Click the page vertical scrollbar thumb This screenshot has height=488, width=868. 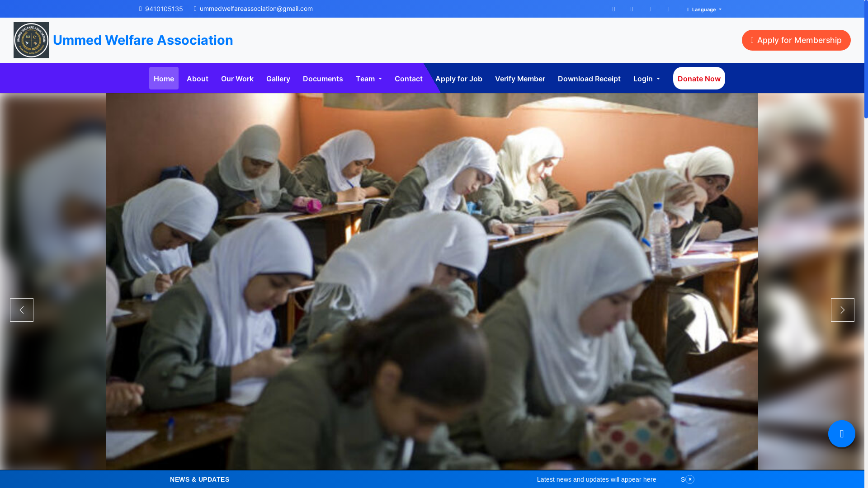[866, 59]
